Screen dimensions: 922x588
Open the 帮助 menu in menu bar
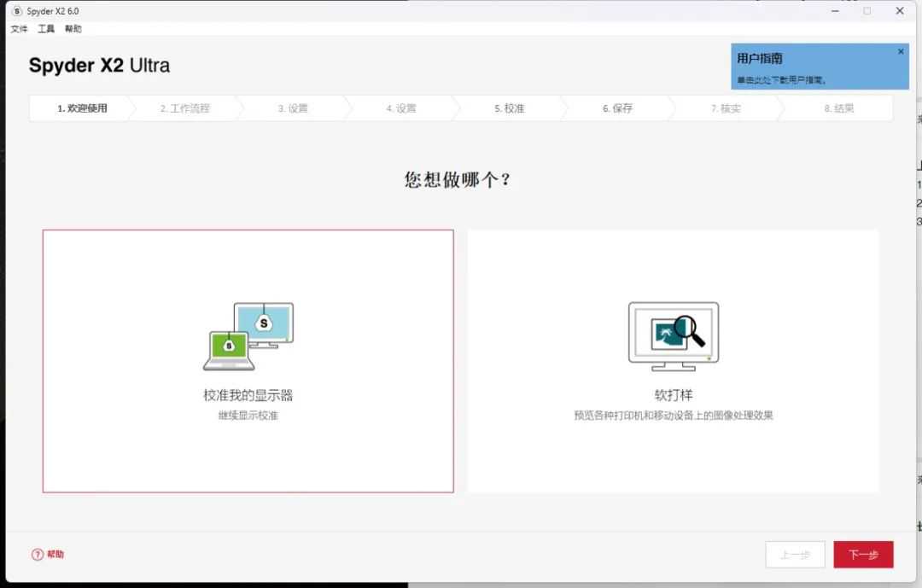73,29
